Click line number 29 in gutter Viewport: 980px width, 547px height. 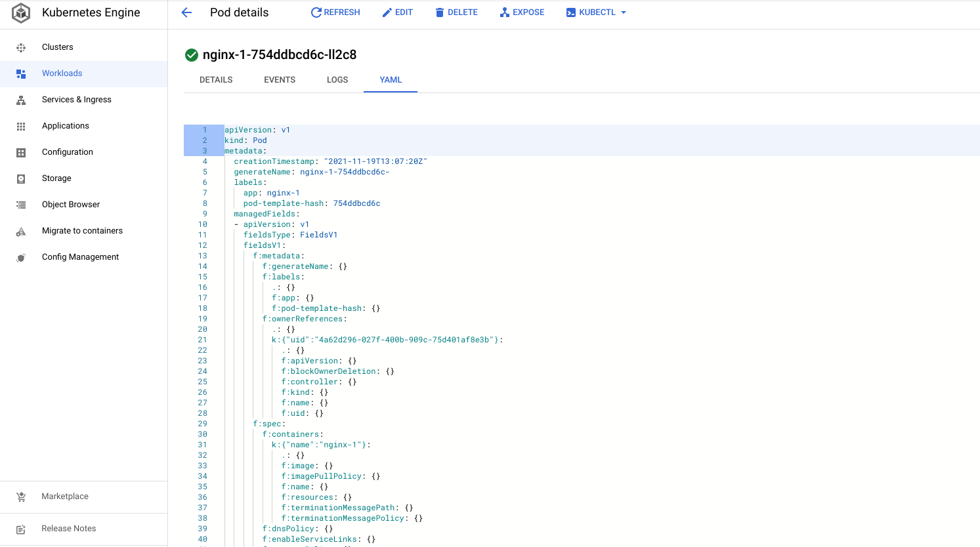pyautogui.click(x=203, y=424)
